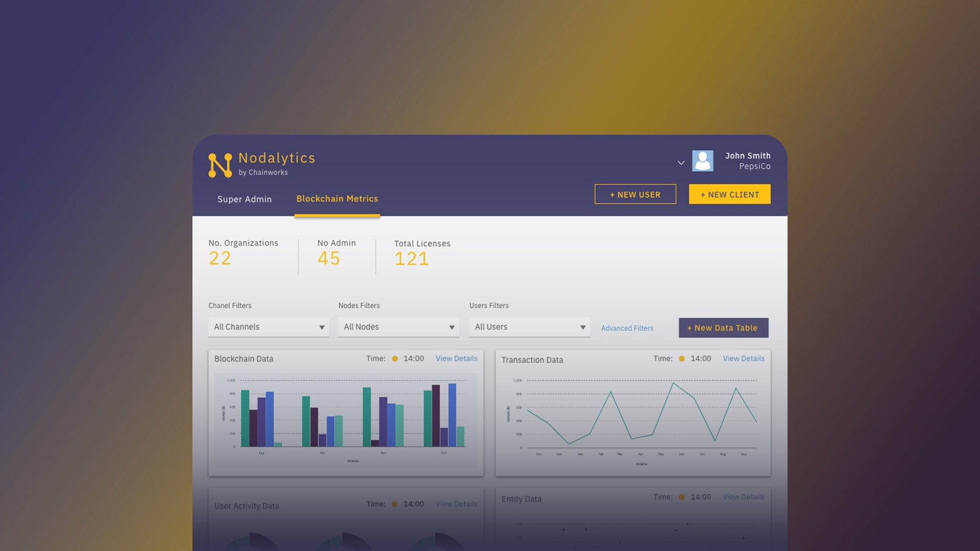Click the by Chainworks subtitle
This screenshot has width=980, height=551.
pos(263,172)
